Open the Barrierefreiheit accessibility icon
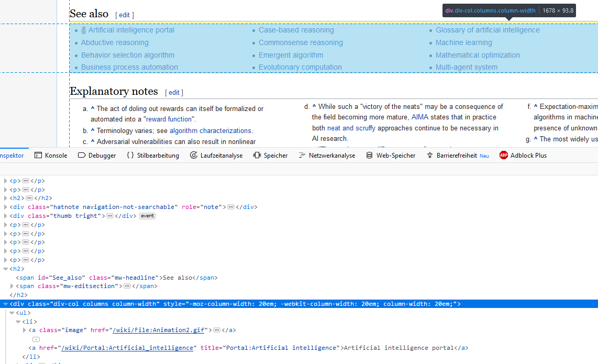The height and width of the screenshot is (364, 598). 430,156
